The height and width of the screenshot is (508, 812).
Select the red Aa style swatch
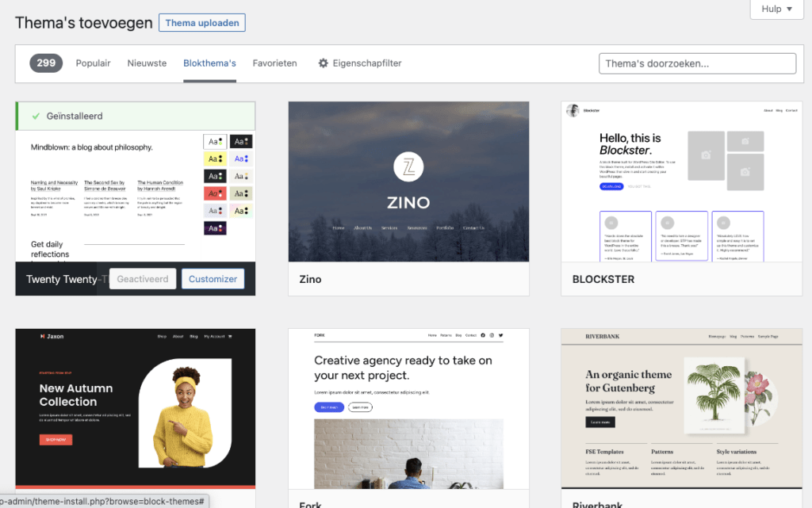click(x=215, y=193)
